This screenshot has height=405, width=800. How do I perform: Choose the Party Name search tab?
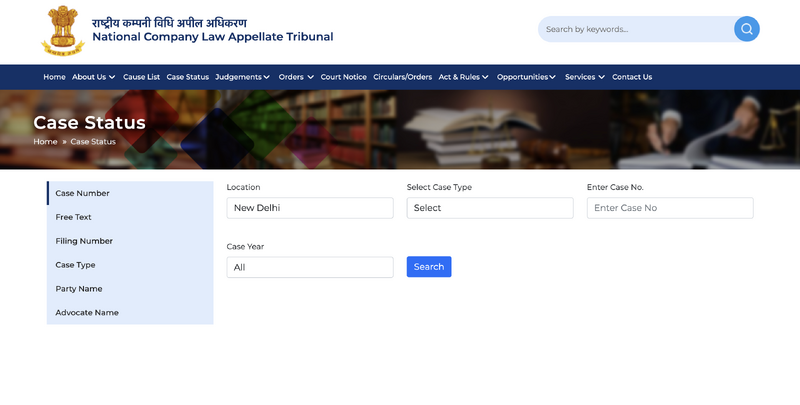pyautogui.click(x=79, y=289)
